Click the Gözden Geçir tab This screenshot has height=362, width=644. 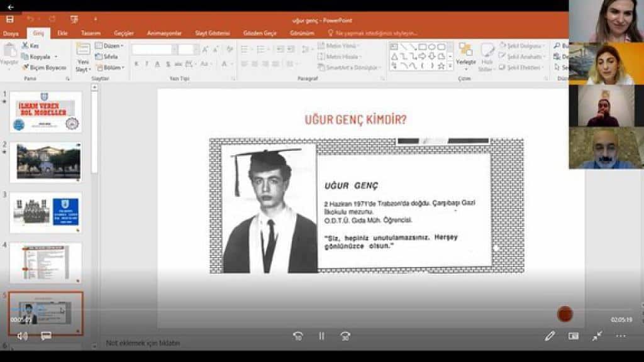(x=260, y=33)
